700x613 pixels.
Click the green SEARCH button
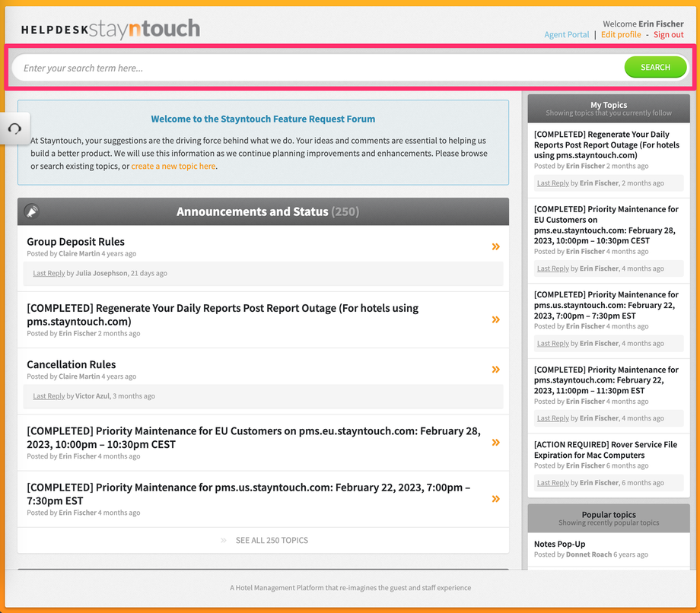click(x=655, y=68)
